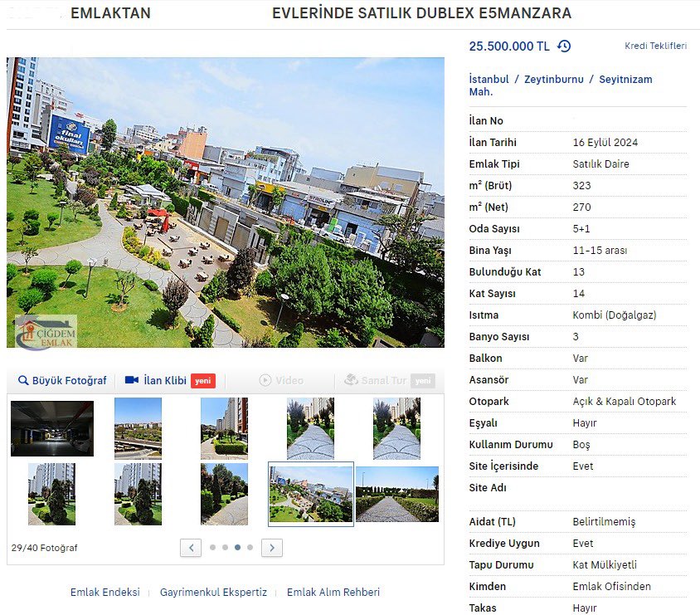Select the second pagination dot
Screen dimensions: 700x615
225,548
